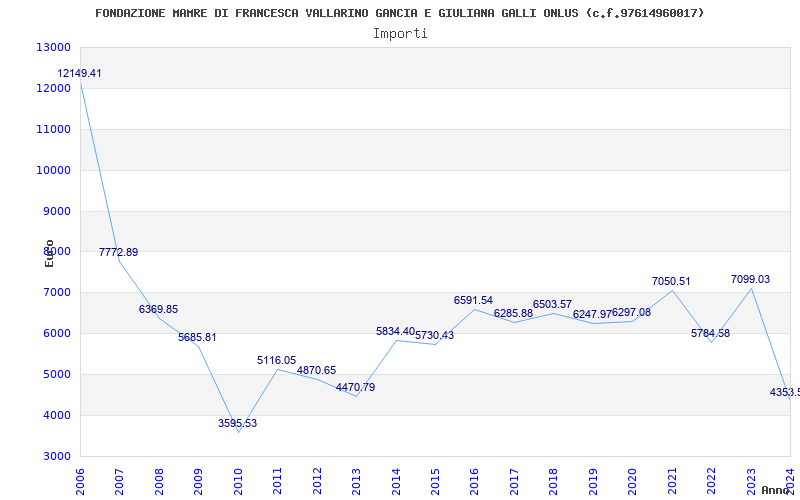The height and width of the screenshot is (500, 800).
Task: Click the 13000 y-axis tick label
Action: coord(53,47)
